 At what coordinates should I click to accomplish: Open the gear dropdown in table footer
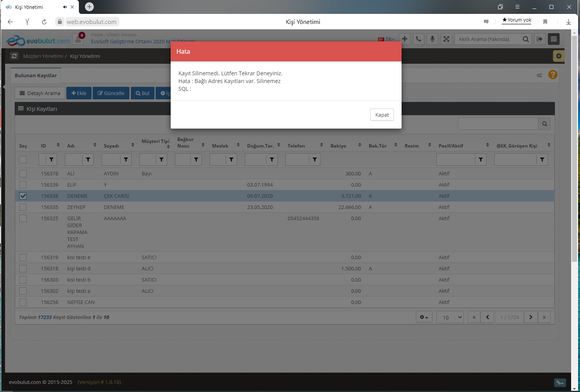424,317
